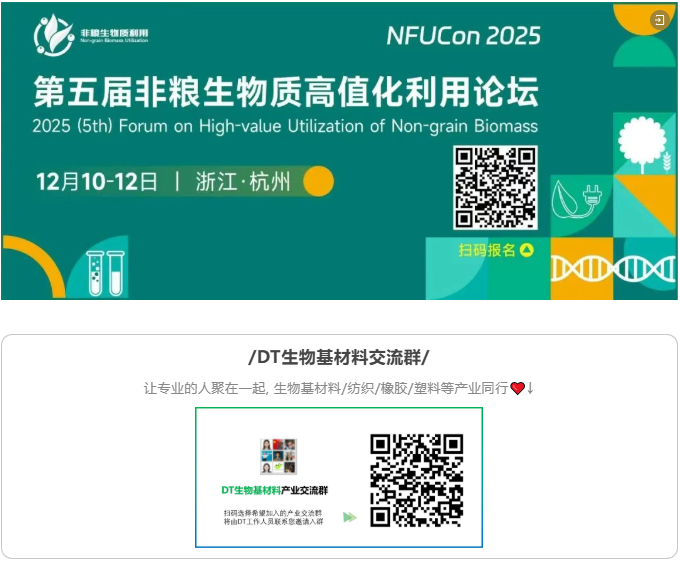The width and height of the screenshot is (680, 564).
Task: Click the /DT生物基材料交流群/ heading
Action: coord(339,358)
